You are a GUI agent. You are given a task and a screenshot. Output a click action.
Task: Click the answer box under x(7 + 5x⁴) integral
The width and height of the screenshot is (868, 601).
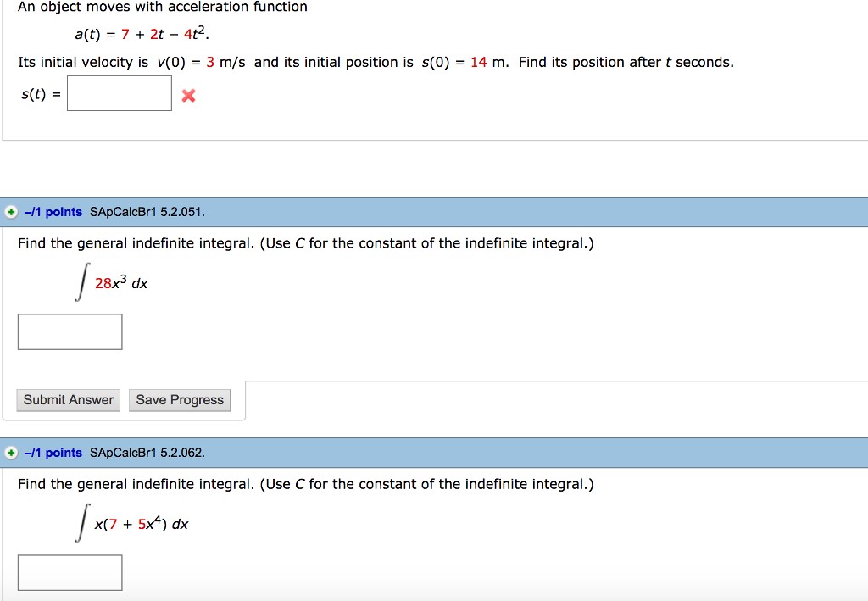click(70, 572)
